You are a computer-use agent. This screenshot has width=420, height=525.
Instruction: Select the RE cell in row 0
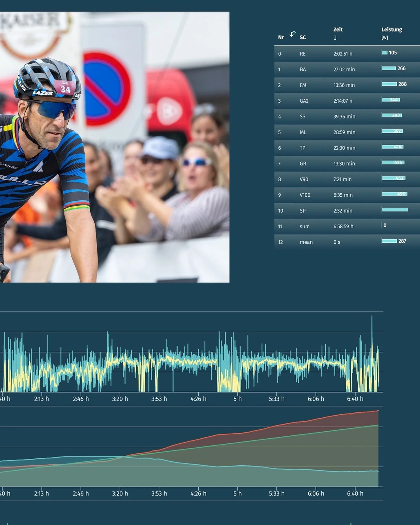point(303,54)
